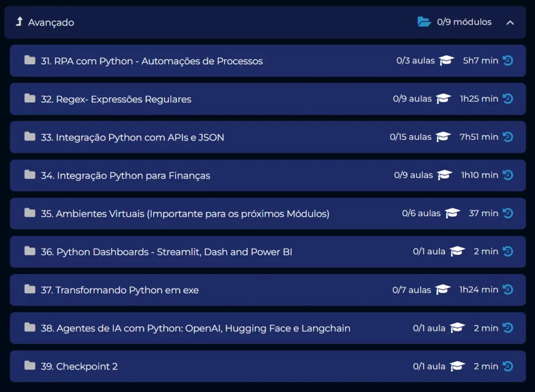535x392 pixels.
Task: Click clock history icon in the Agentes de IA row
Action: tap(508, 328)
